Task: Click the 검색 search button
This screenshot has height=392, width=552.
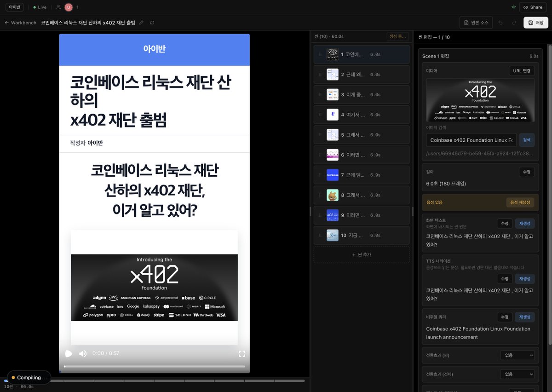Action: [x=527, y=140]
